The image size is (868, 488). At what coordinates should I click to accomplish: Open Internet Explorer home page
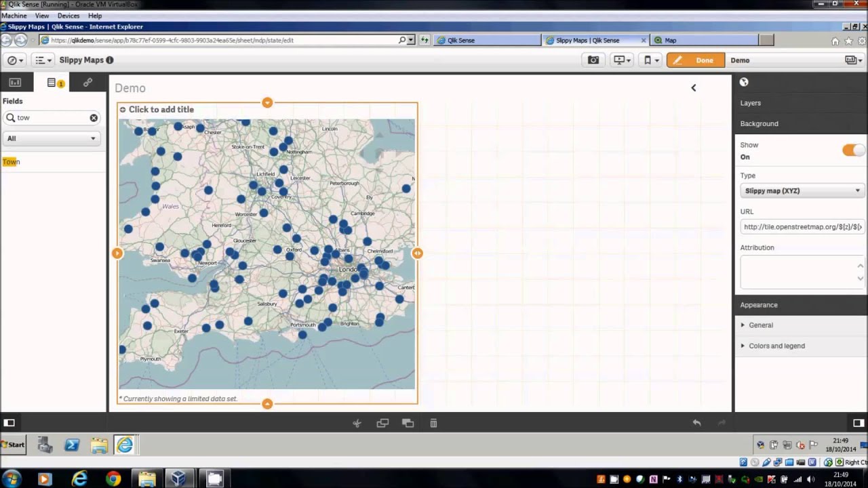coord(835,41)
